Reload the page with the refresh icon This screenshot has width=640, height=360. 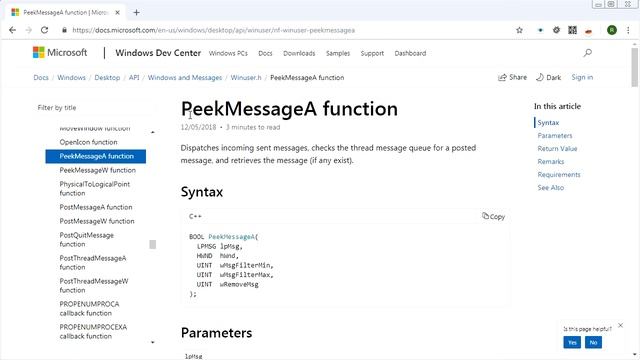(x=44, y=30)
